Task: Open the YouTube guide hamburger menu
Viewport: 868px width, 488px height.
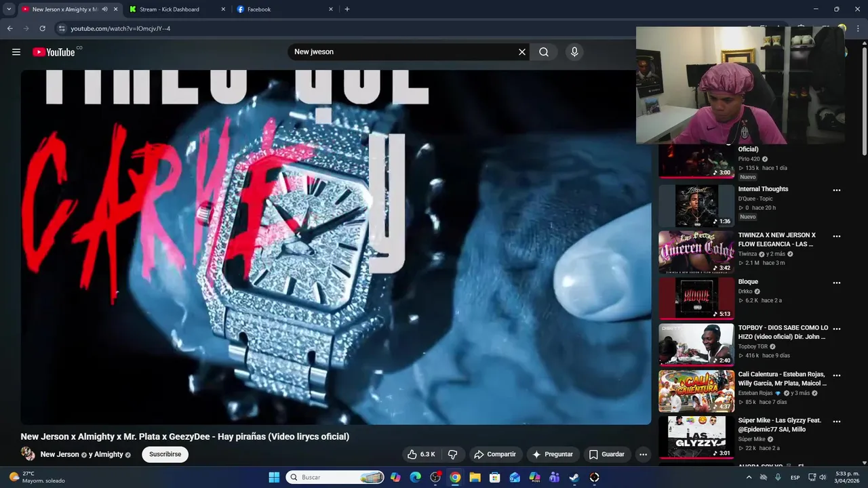Action: (x=16, y=52)
